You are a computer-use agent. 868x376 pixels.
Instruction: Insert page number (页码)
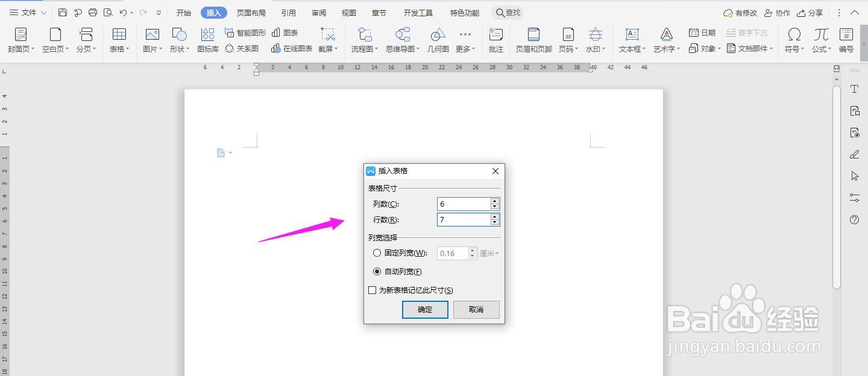(x=568, y=40)
